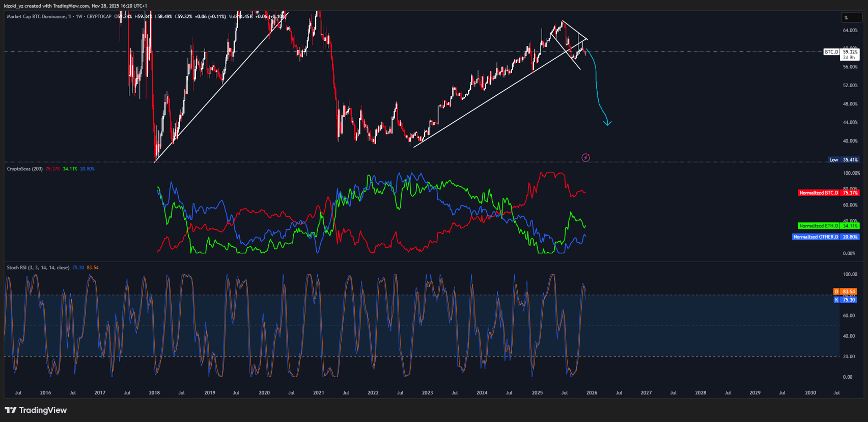Viewport: 868px width, 422px height.
Task: Click the BTC.D symbol label on price line
Action: pos(831,52)
